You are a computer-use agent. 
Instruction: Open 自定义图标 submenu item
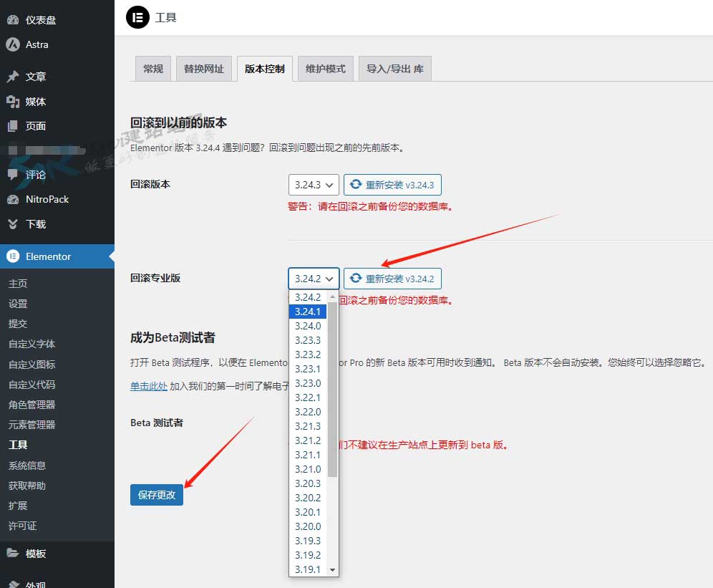click(31, 364)
